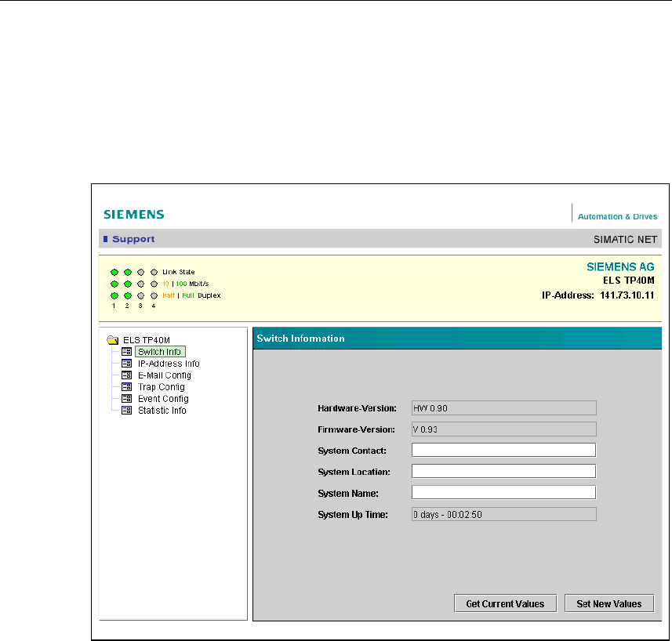The height and width of the screenshot is (641, 672).
Task: Click port 1 Duplex LED
Action: click(x=114, y=295)
